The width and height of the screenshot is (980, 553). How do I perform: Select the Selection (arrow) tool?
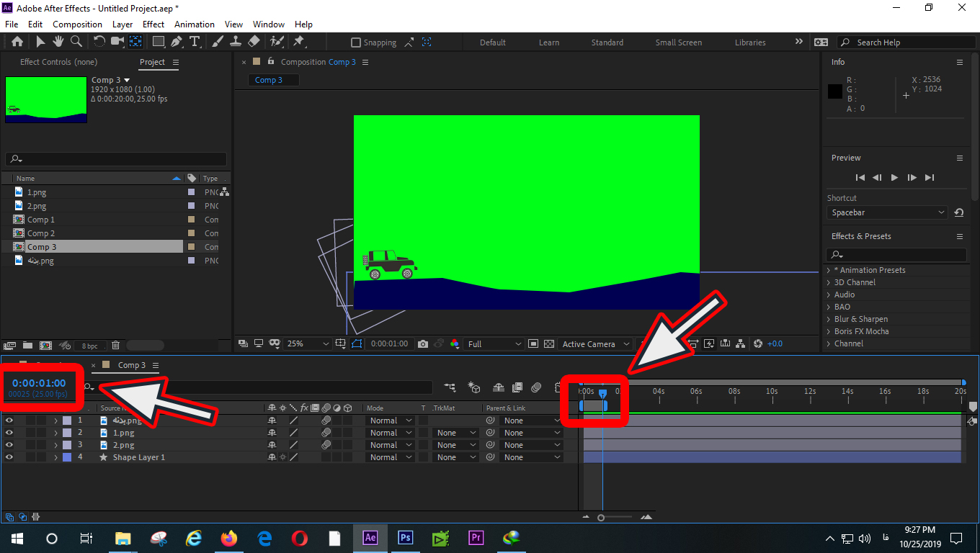(40, 42)
